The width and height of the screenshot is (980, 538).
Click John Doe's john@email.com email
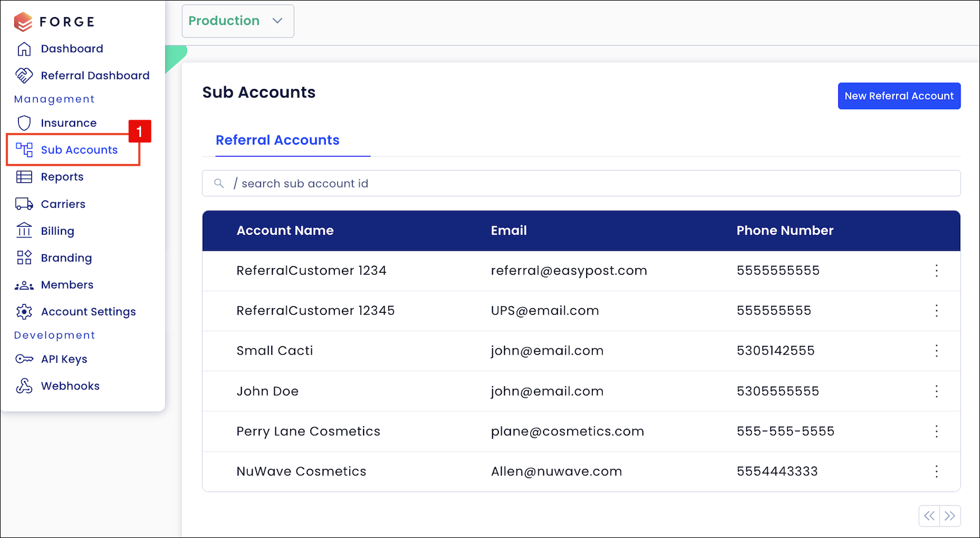(x=547, y=391)
